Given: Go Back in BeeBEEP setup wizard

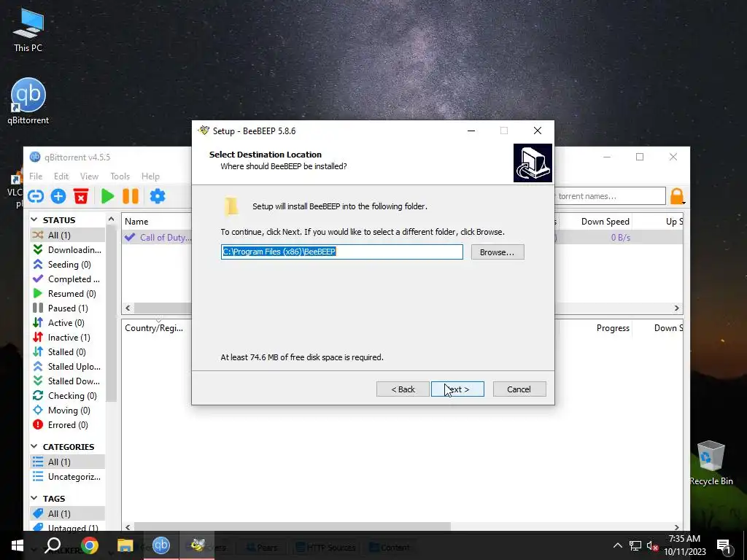Looking at the screenshot, I should [x=403, y=389].
